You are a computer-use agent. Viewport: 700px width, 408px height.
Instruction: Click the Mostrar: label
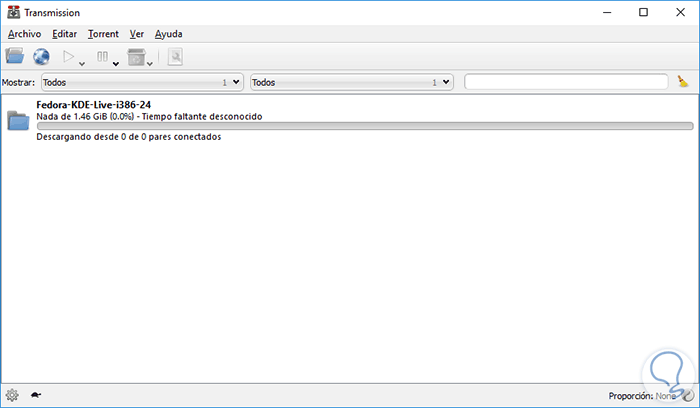point(18,83)
